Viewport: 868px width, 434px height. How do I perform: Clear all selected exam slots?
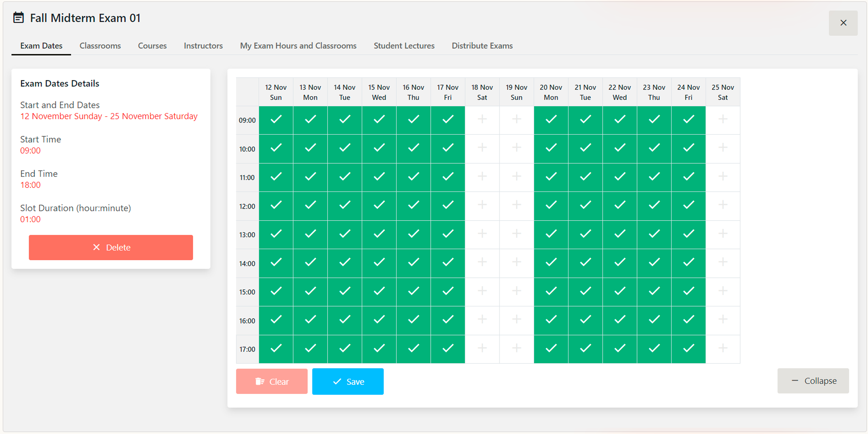click(x=272, y=382)
